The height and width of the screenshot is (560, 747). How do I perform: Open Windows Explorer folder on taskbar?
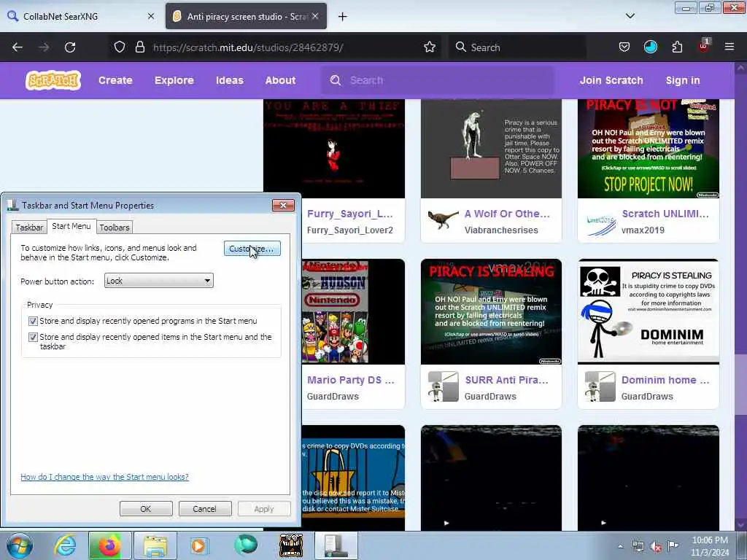[x=155, y=545]
